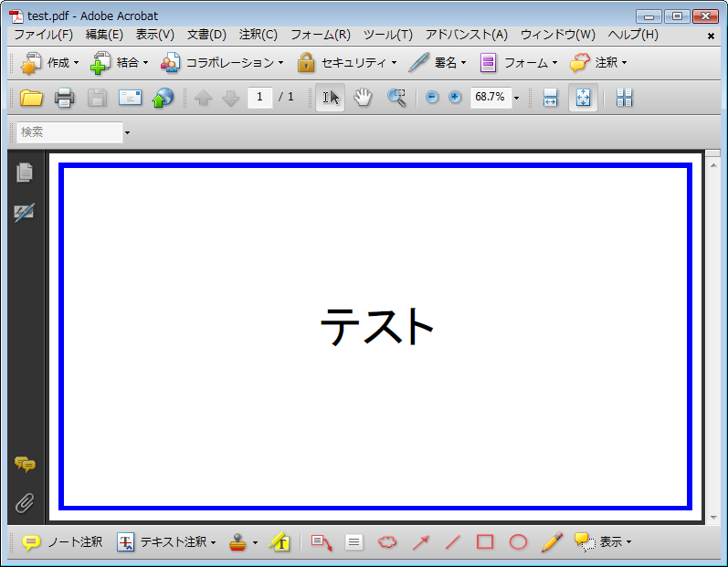Select the Rectangle drawing tool
This screenshot has width=728, height=567.
click(x=485, y=541)
